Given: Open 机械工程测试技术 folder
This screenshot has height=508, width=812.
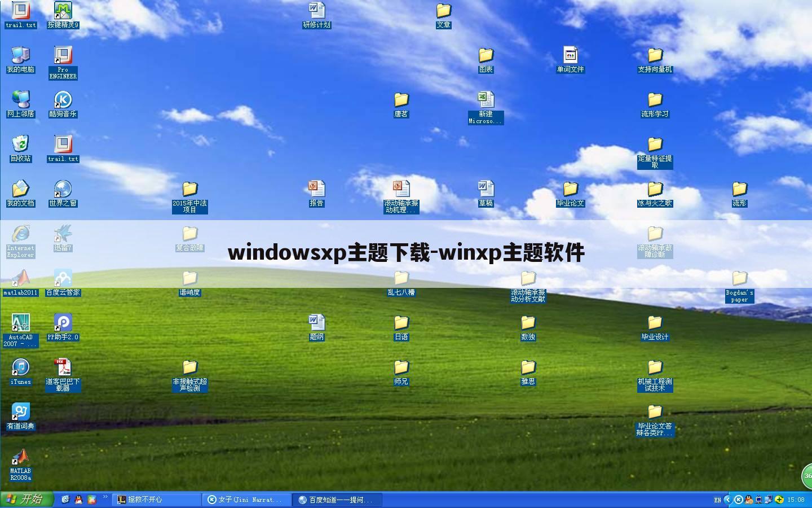Looking at the screenshot, I should [x=655, y=375].
